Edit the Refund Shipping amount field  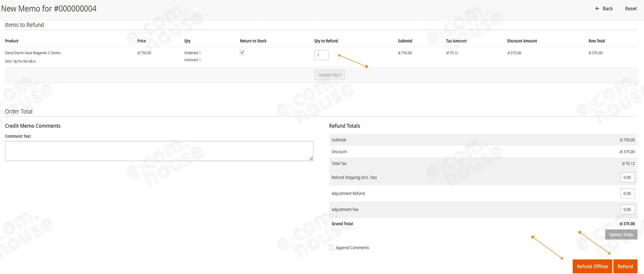(627, 177)
